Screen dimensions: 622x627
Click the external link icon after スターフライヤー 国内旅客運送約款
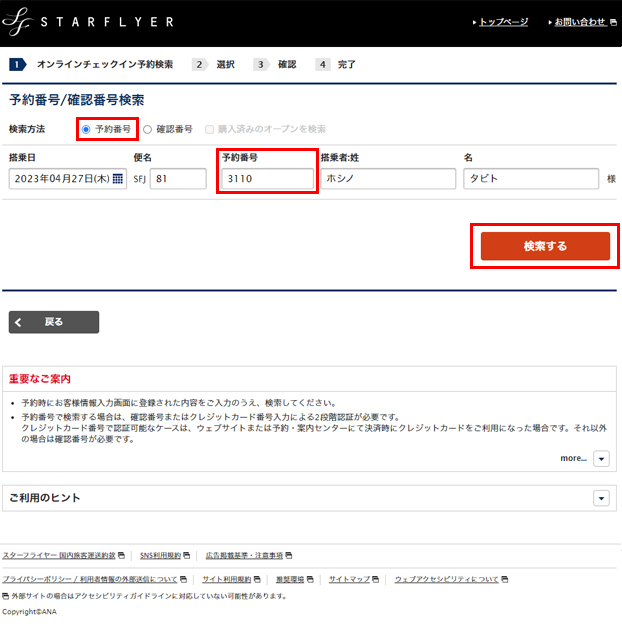[x=122, y=555]
